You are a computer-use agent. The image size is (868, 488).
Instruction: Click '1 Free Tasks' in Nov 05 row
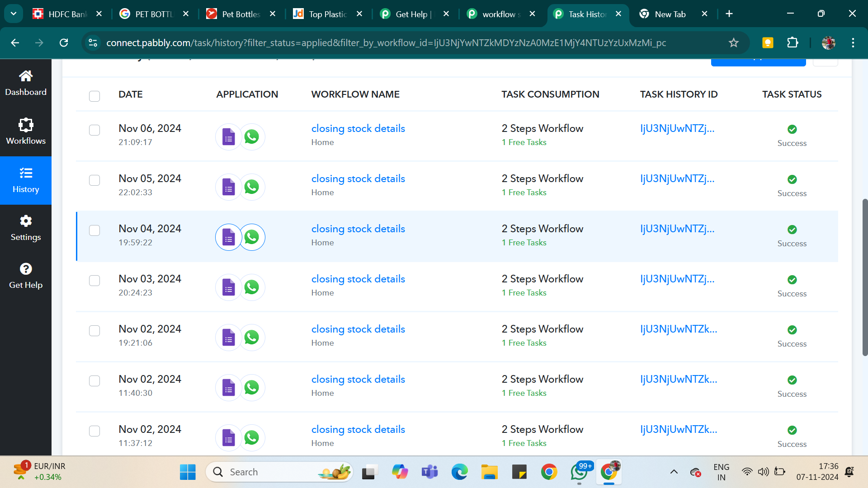524,192
